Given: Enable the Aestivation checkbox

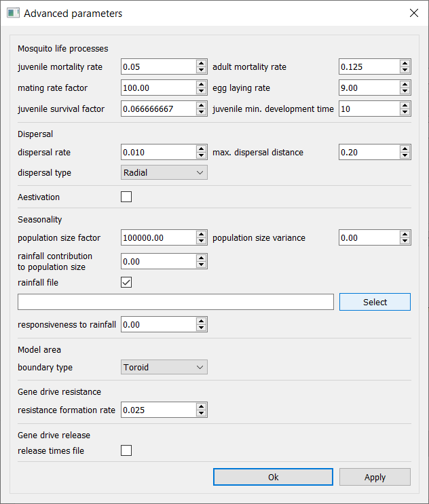Looking at the screenshot, I should 126,197.
